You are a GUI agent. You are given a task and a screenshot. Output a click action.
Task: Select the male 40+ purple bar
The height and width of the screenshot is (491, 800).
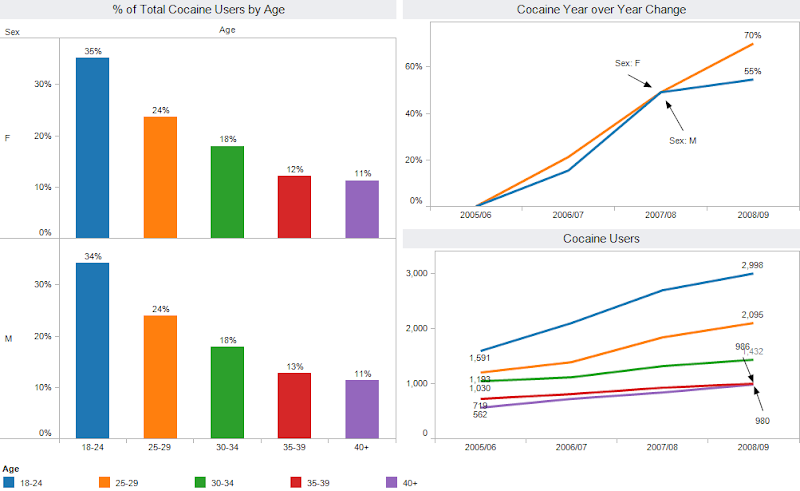362,409
